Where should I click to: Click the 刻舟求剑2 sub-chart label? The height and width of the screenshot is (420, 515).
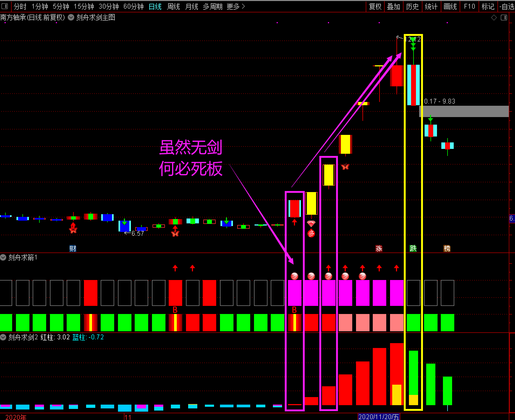[x=23, y=337]
